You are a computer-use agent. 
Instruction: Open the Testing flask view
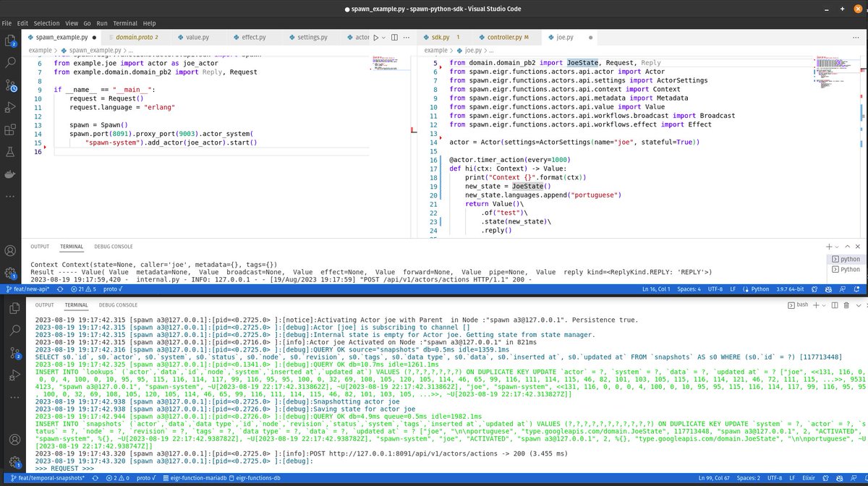coord(10,153)
